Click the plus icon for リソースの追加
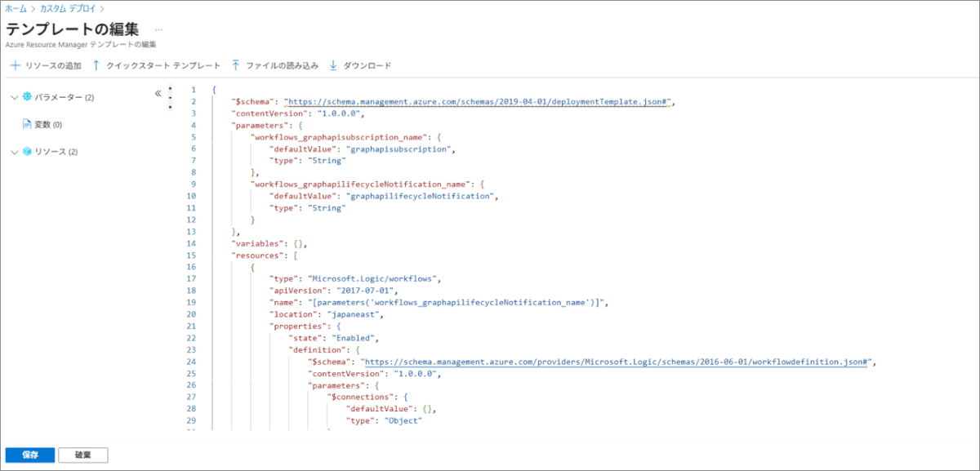The width and height of the screenshot is (980, 471). point(15,65)
